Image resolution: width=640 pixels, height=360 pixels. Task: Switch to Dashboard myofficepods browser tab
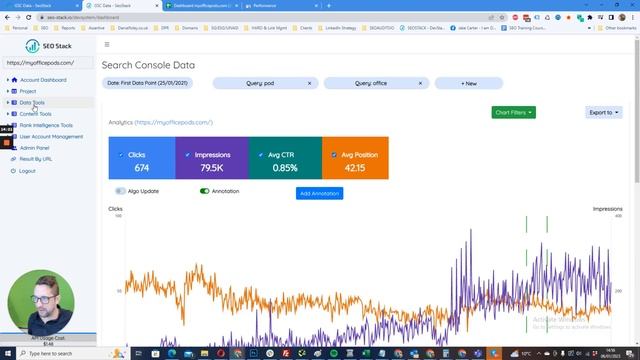tap(202, 6)
